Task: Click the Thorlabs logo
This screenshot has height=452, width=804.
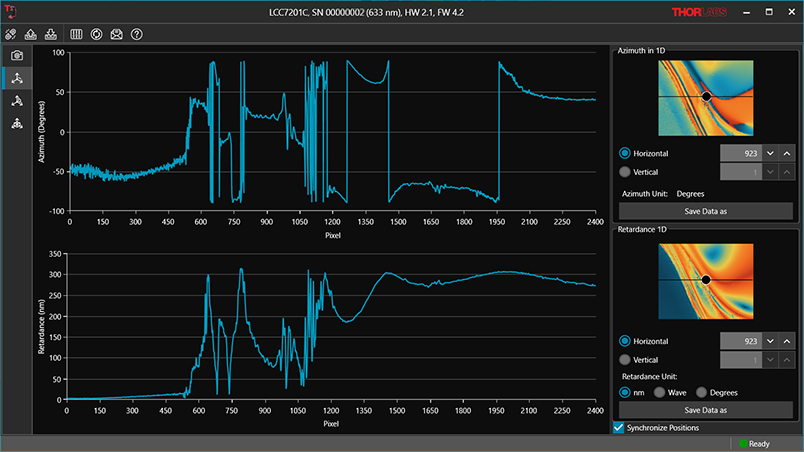Action: [x=699, y=12]
